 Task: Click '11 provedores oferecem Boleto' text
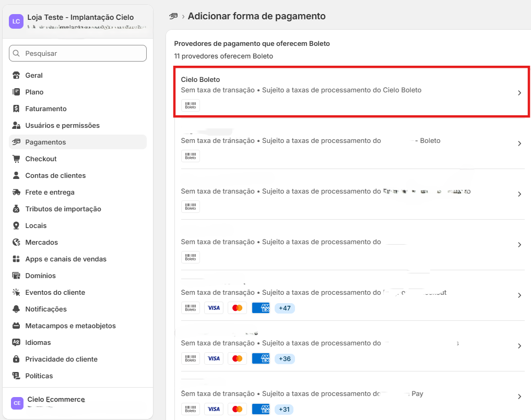point(223,56)
